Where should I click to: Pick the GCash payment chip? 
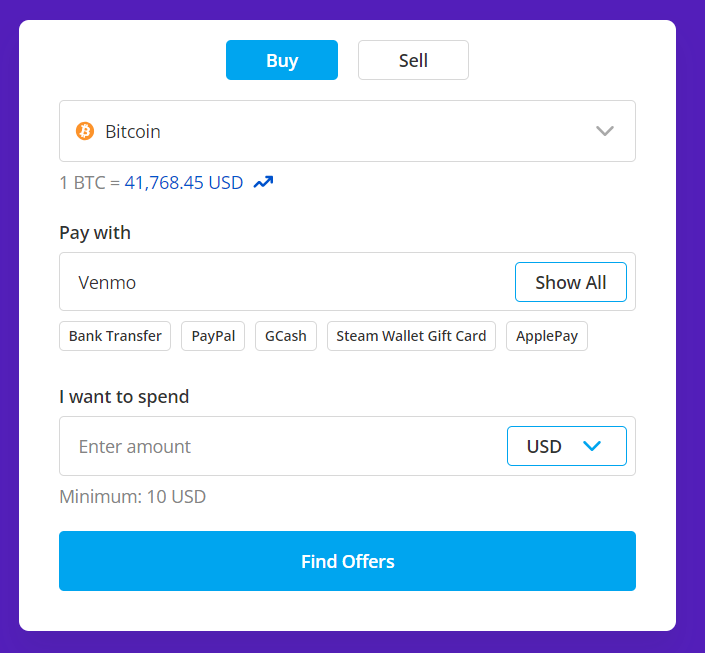point(286,336)
